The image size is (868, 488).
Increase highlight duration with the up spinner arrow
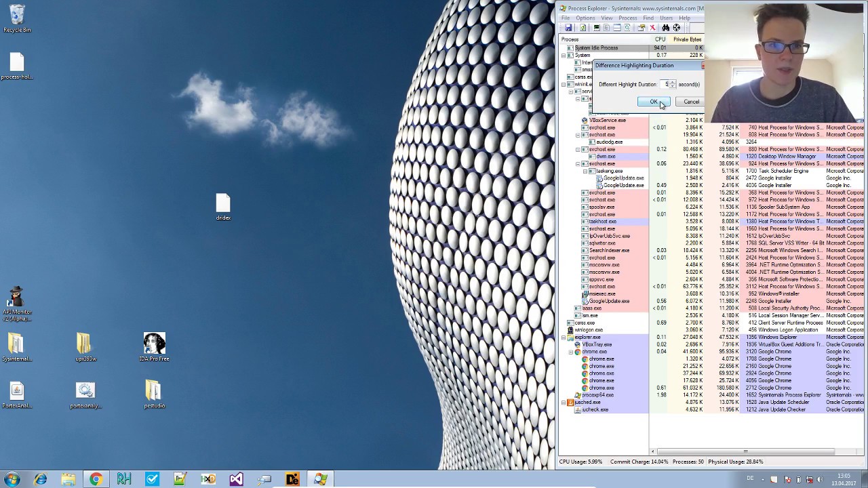click(672, 82)
